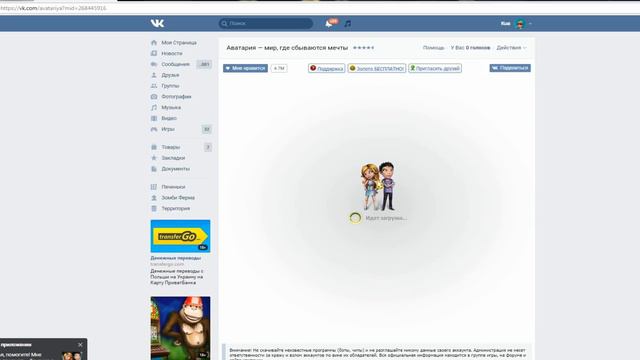This screenshot has width=640, height=360.
Task: Click the vote balance text in app header
Action: [470, 48]
